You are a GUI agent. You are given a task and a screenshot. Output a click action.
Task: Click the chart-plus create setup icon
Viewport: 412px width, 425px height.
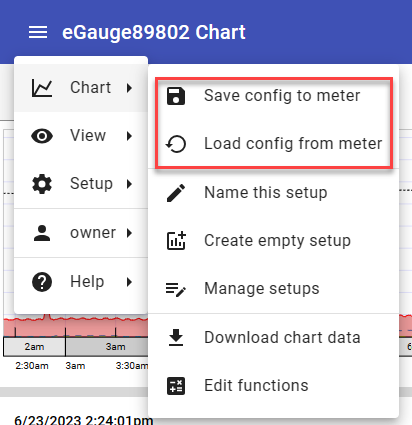pyautogui.click(x=176, y=240)
